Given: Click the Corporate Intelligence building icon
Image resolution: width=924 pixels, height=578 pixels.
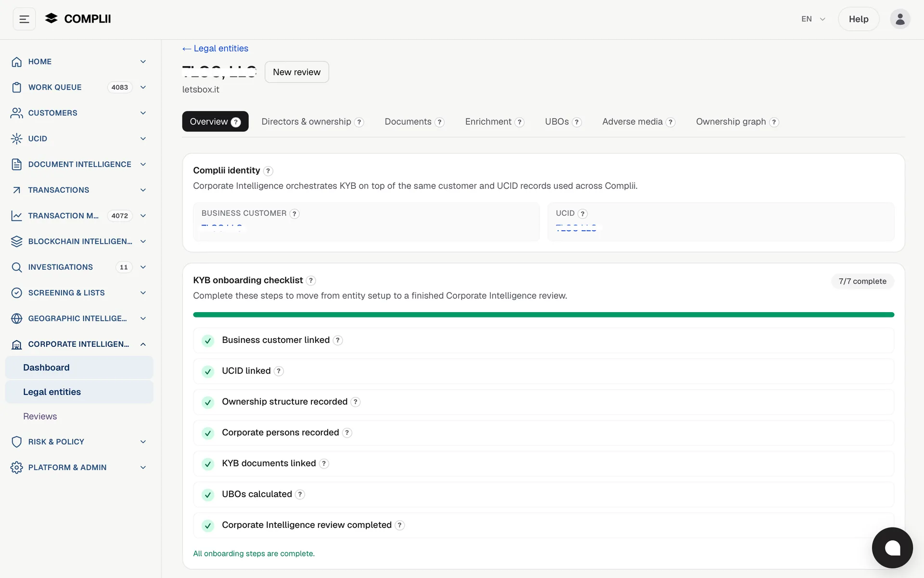Looking at the screenshot, I should coord(17,344).
